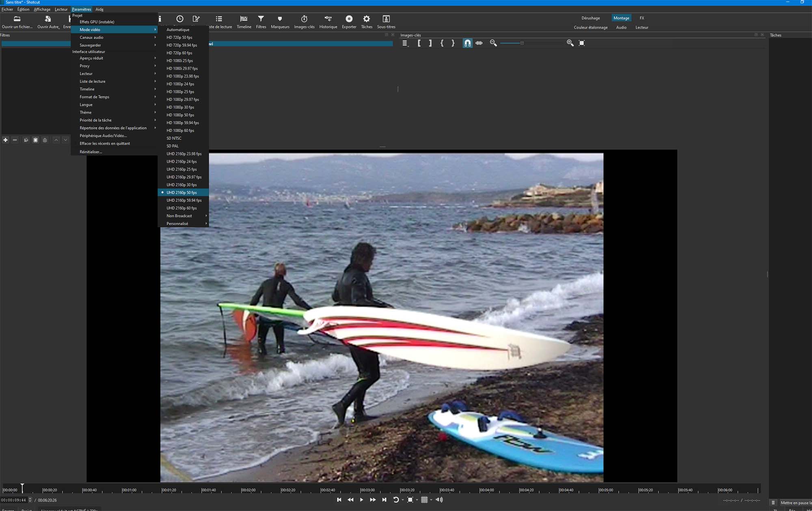The width and height of the screenshot is (812, 511).
Task: Toggle scrub while dragging eye icon
Action: click(x=479, y=43)
